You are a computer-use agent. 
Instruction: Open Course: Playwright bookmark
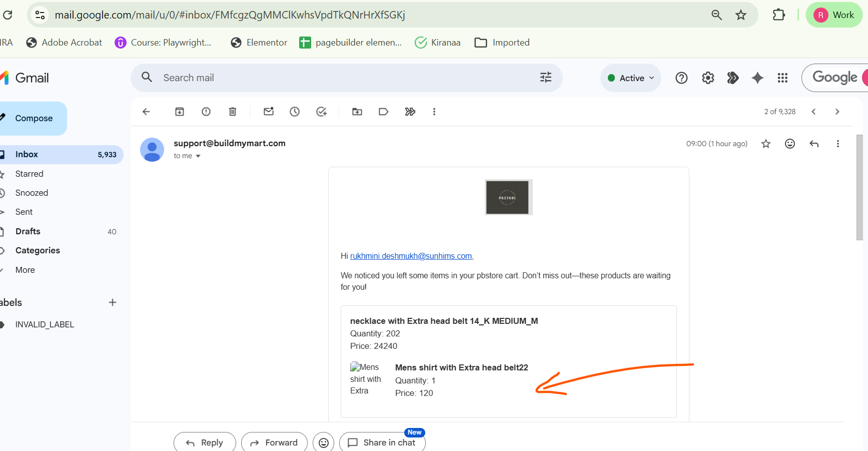point(163,43)
